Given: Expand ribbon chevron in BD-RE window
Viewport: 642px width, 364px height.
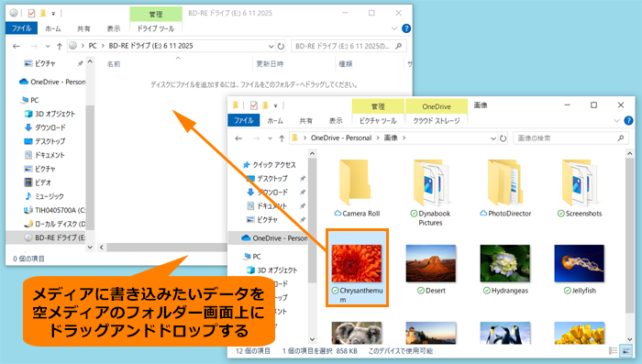Looking at the screenshot, I should click(394, 28).
